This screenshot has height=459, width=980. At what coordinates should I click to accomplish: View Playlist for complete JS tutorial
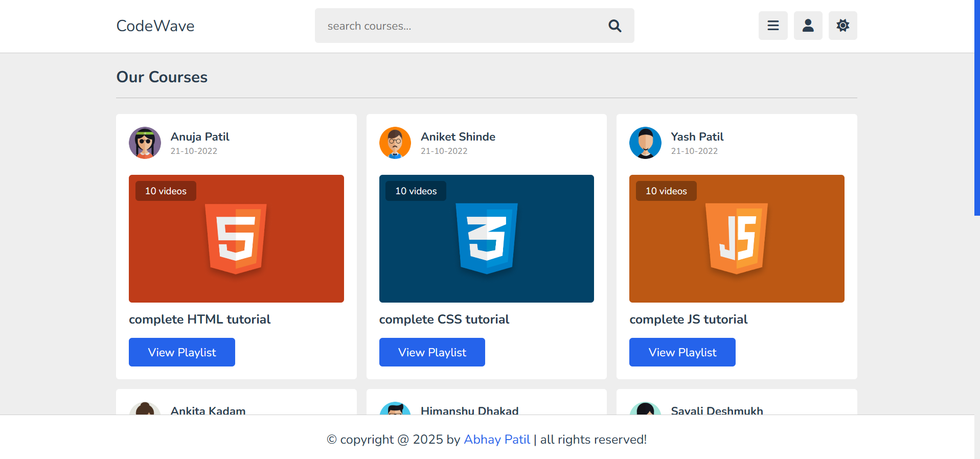coord(682,352)
